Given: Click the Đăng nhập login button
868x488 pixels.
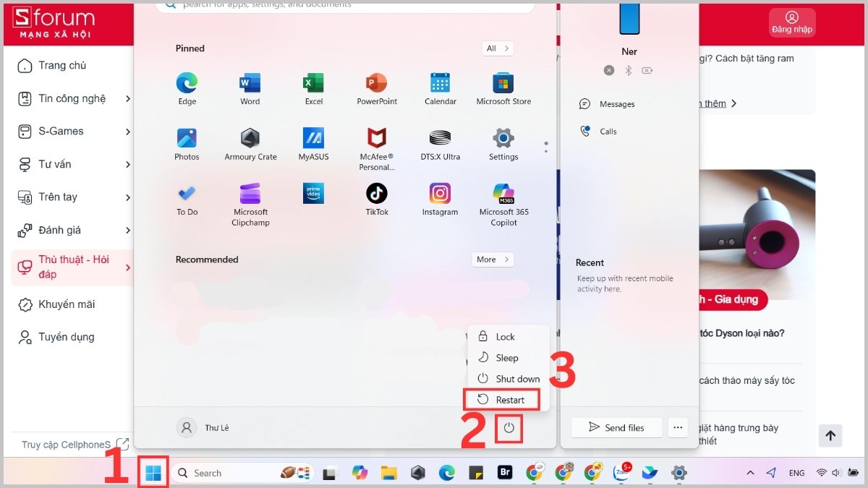Looking at the screenshot, I should [x=792, y=22].
